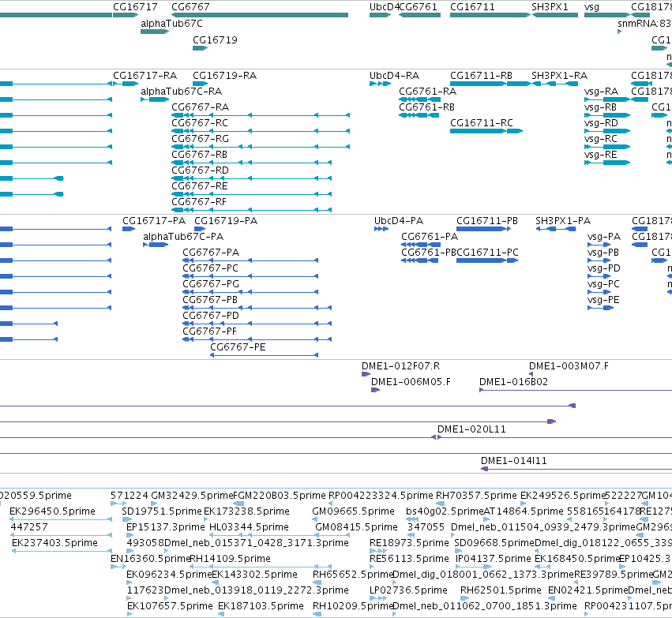Click EST SD19751.5prime label
Image resolution: width=672 pixels, height=618 pixels.
[162, 511]
